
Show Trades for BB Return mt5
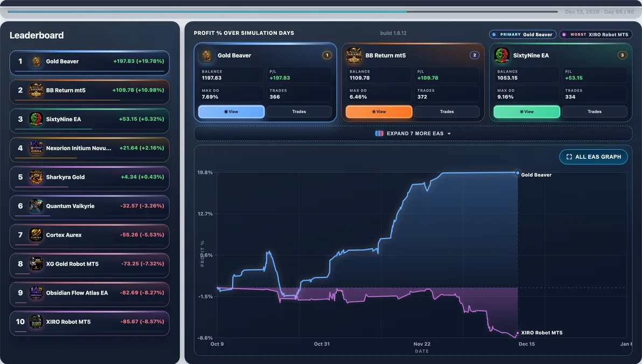[446, 112]
